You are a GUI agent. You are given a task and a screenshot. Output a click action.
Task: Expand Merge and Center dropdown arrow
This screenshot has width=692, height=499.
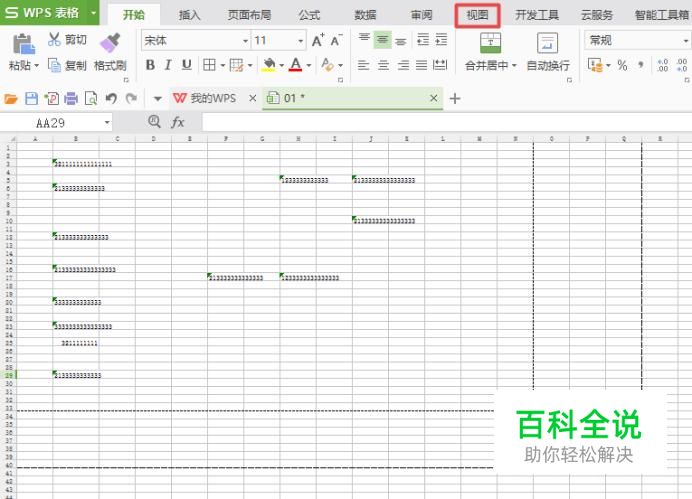click(x=514, y=66)
